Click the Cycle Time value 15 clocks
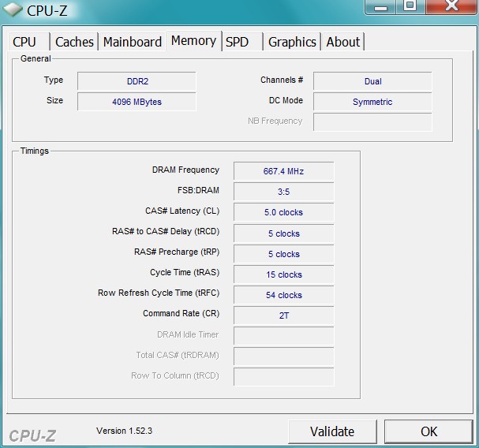This screenshot has height=448, width=479. point(284,274)
